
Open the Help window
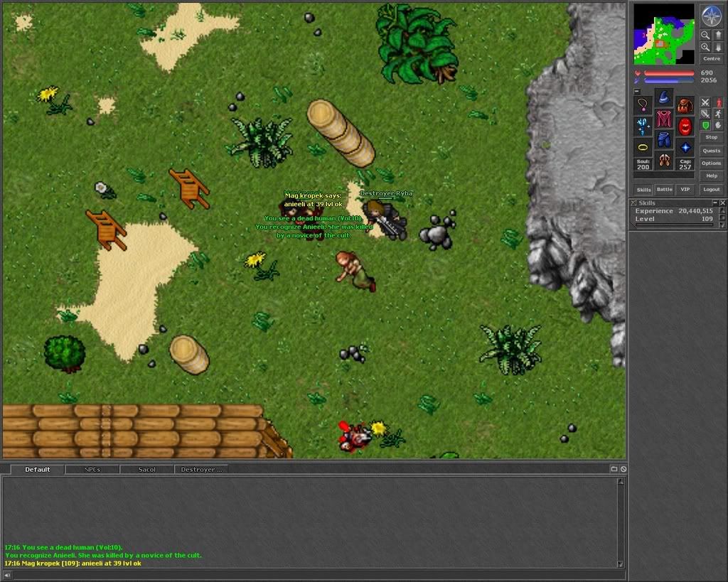point(711,176)
